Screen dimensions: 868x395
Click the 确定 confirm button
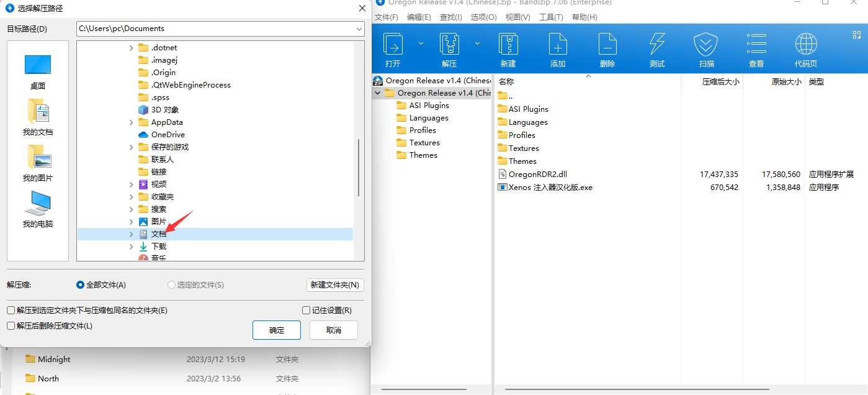pyautogui.click(x=277, y=330)
